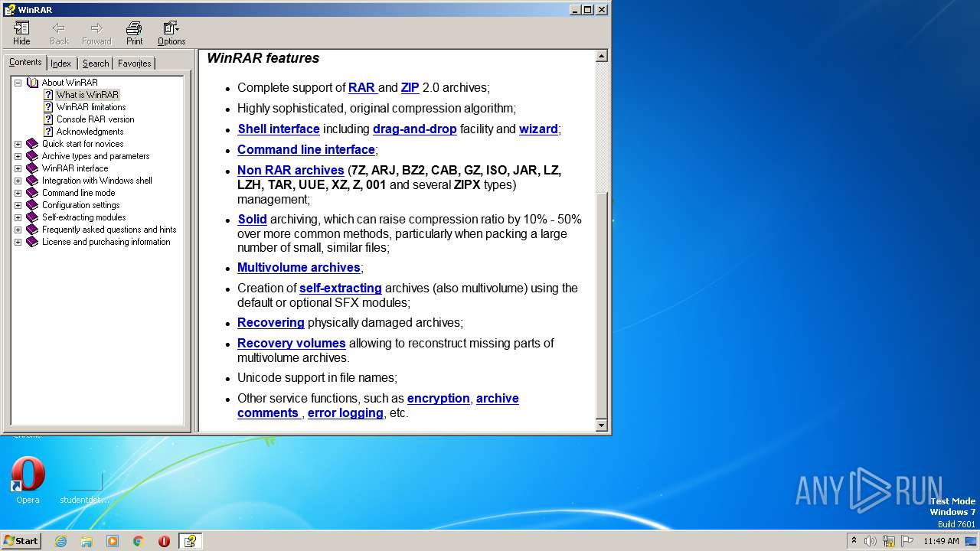Expand Configuration settings node
Viewport: 980px width, 551px height.
pyautogui.click(x=18, y=205)
